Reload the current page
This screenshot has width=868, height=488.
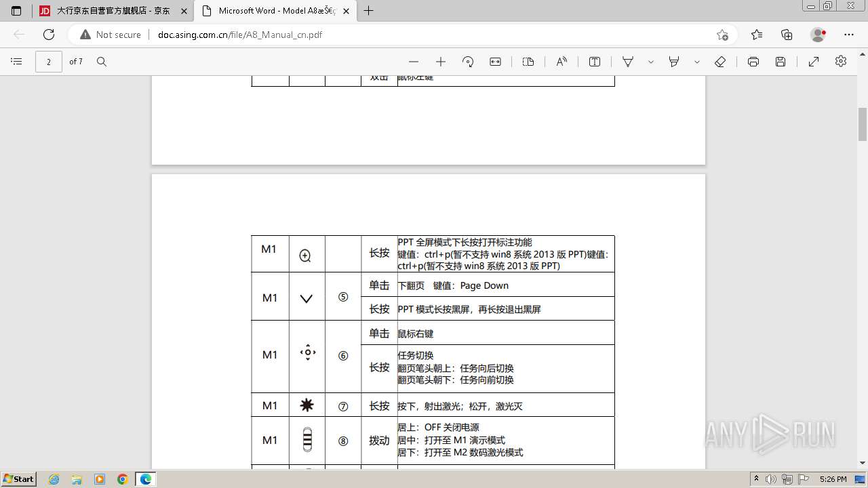pos(49,35)
